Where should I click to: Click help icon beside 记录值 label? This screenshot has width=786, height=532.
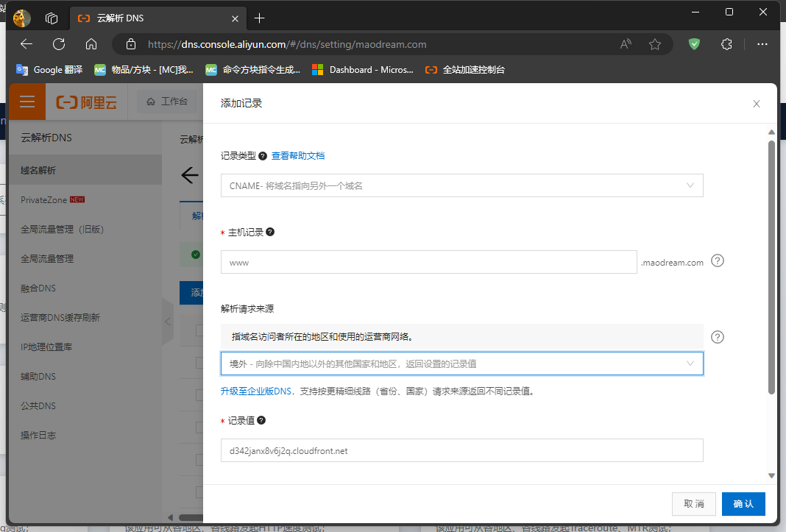click(261, 420)
